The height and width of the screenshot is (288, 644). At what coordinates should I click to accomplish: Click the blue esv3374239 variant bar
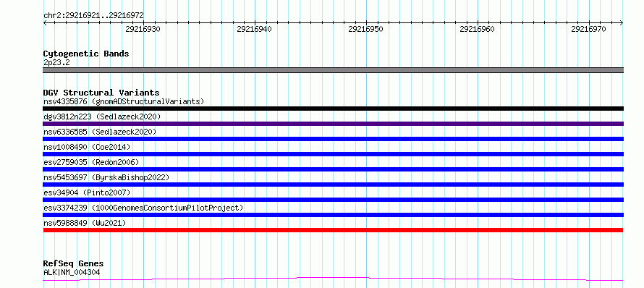(x=333, y=215)
